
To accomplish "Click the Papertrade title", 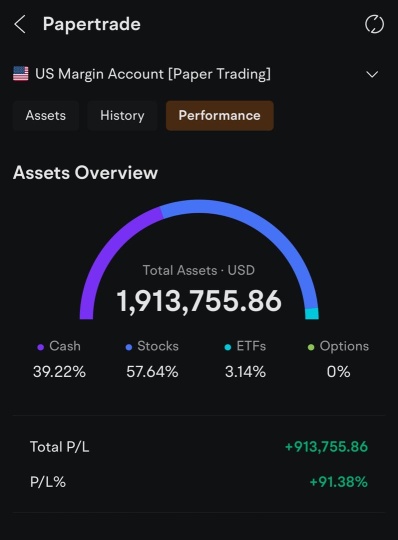I will 92,24.
